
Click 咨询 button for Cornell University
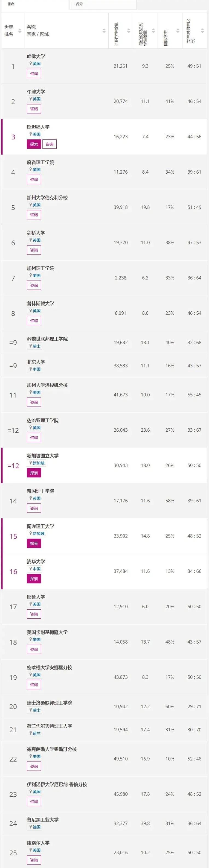point(34,860)
